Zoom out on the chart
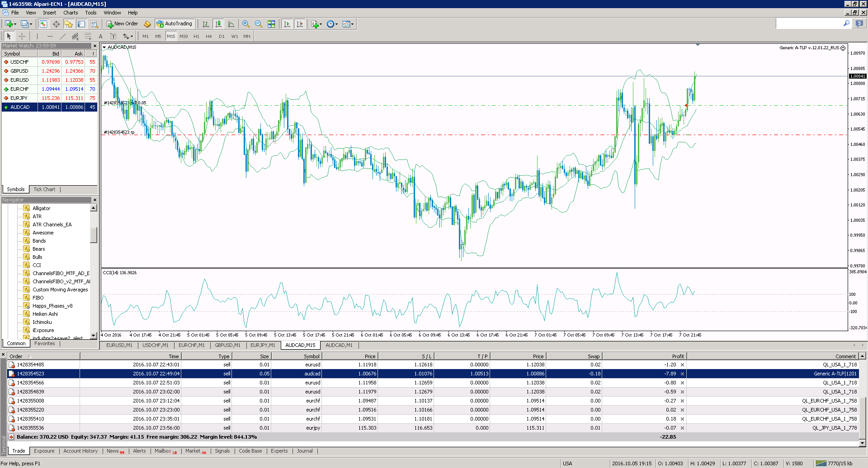This screenshot has height=468, width=868. [259, 24]
